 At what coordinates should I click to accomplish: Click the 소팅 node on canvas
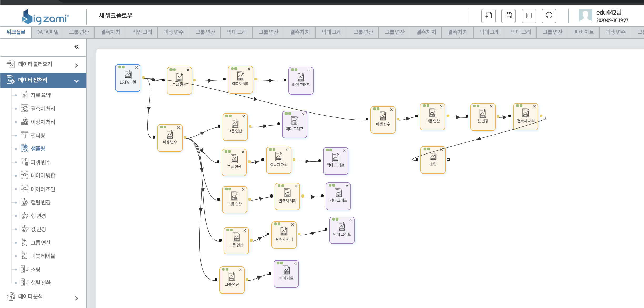coord(433,160)
